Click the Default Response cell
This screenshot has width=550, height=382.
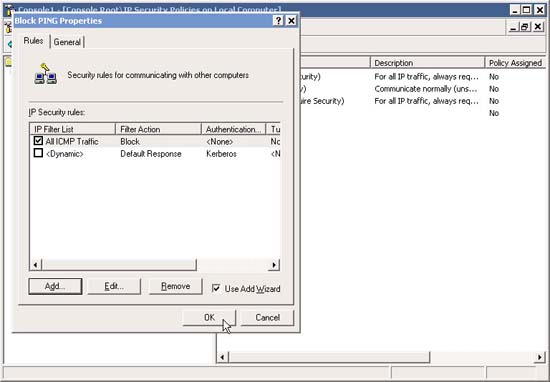[x=151, y=154]
